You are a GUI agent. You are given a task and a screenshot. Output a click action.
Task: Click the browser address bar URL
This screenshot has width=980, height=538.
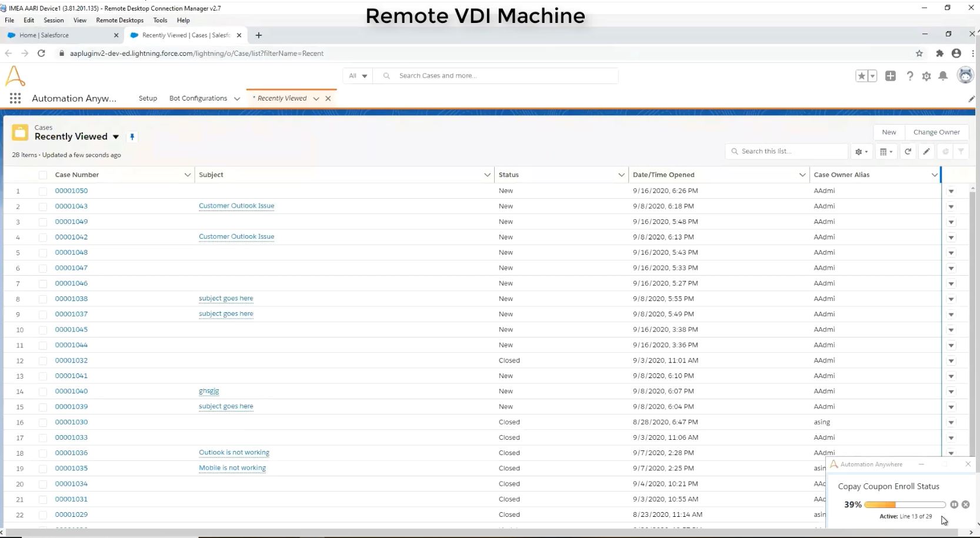click(x=196, y=54)
